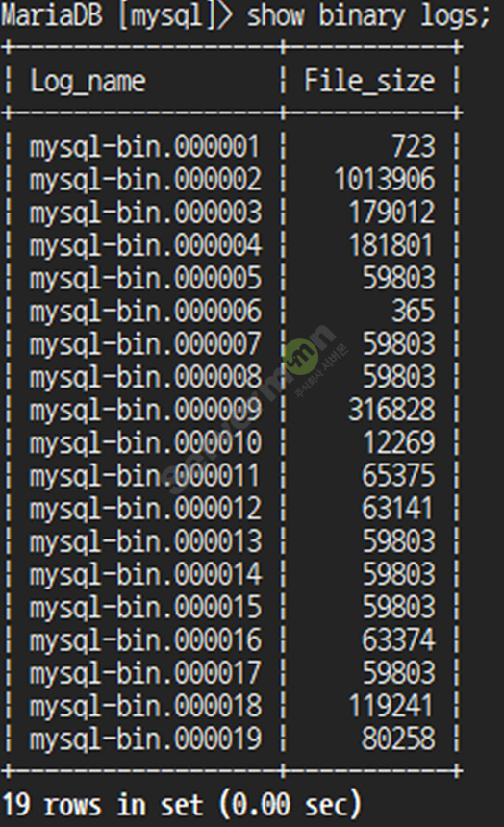The image size is (504, 827).
Task: Pick the mysql-bin.000012 log name
Action: coord(144,509)
